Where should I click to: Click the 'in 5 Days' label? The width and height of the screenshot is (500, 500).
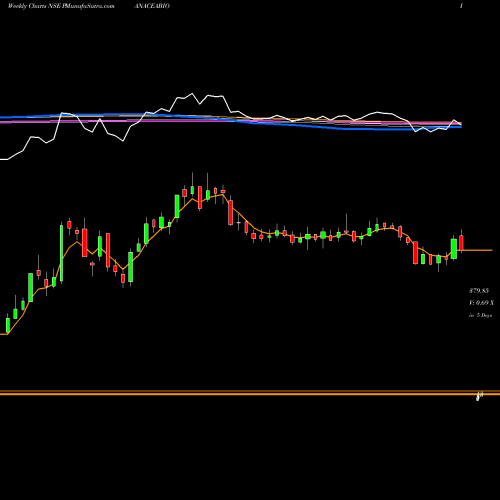tap(480, 315)
